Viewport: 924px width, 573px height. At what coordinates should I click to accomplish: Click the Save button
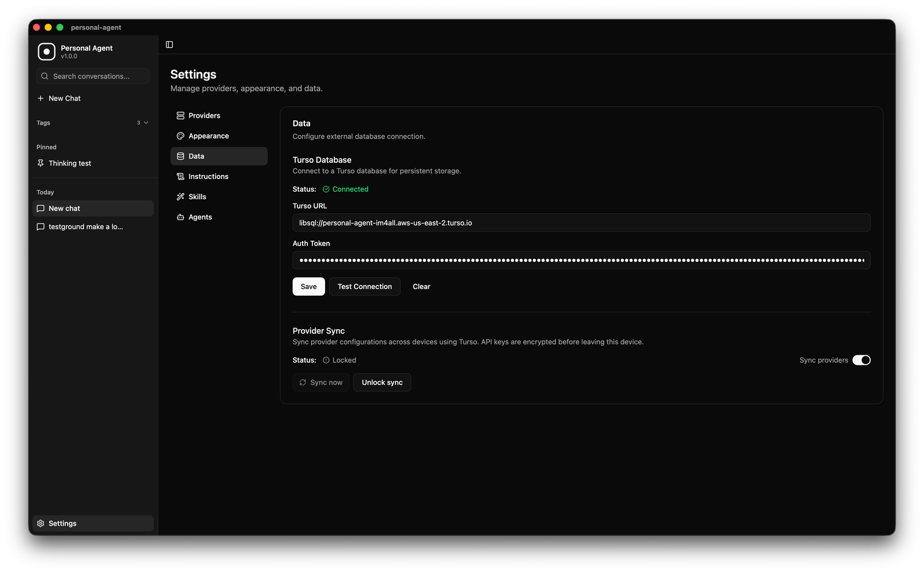pyautogui.click(x=308, y=286)
